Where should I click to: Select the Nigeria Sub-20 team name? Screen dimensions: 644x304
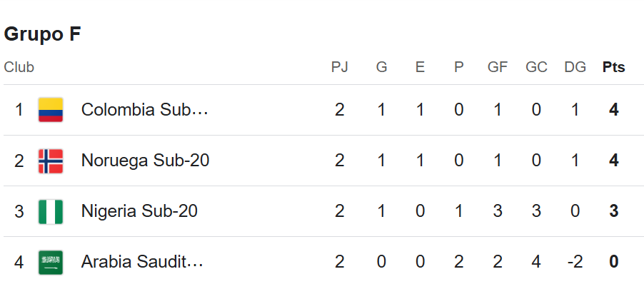pos(139,211)
